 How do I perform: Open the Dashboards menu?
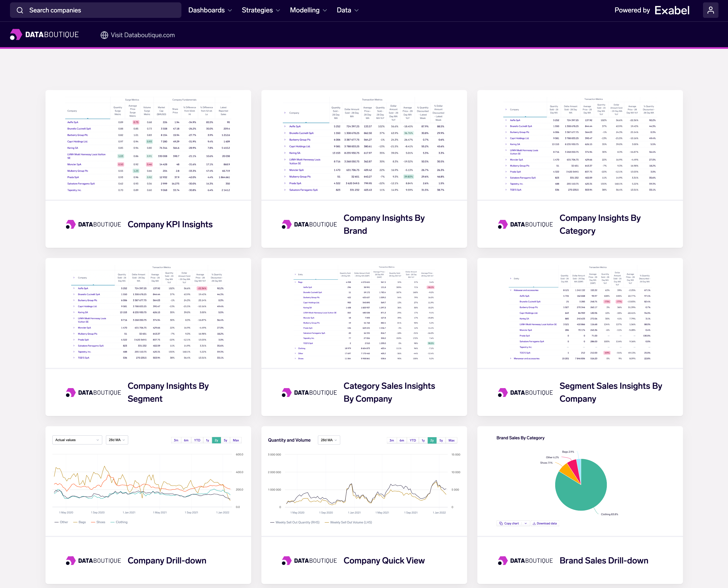pyautogui.click(x=210, y=10)
